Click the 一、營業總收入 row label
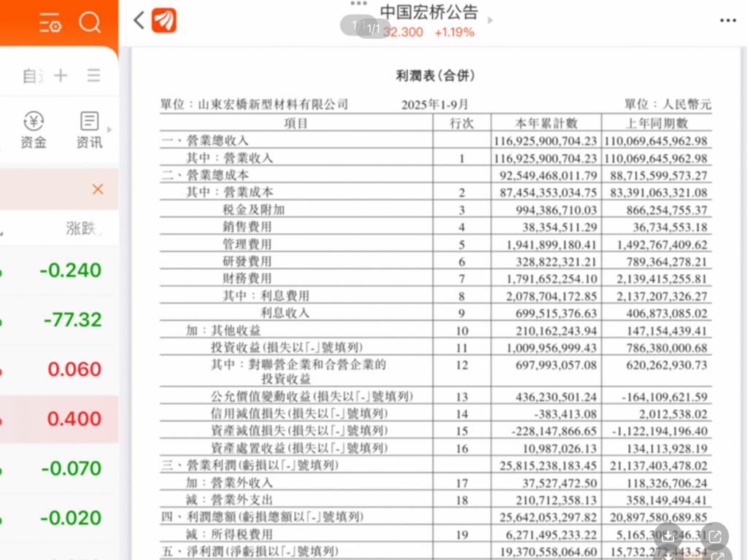Viewport: 747px width, 560px height. [205, 141]
